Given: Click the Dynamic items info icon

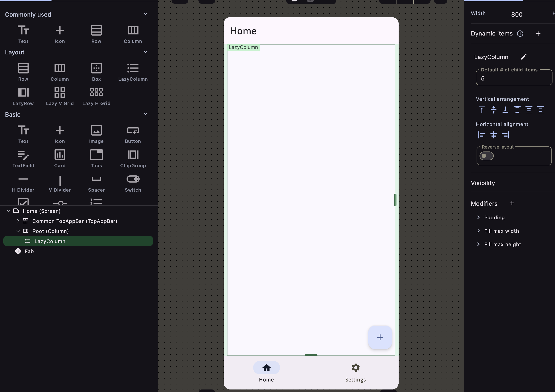Looking at the screenshot, I should (520, 34).
